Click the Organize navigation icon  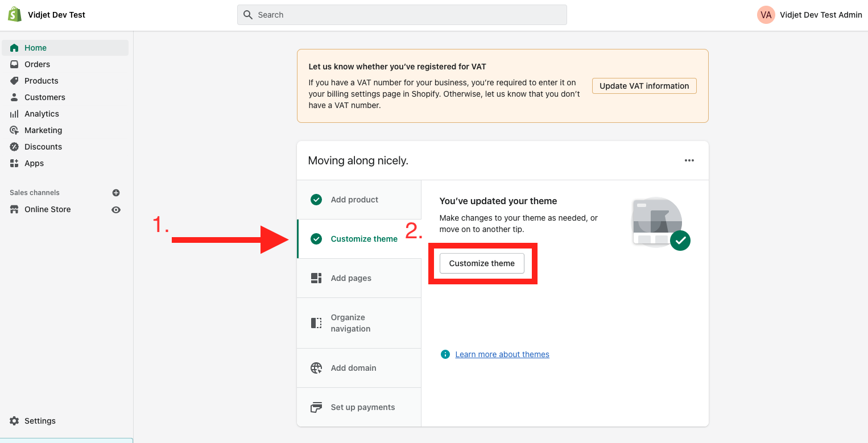tap(316, 323)
